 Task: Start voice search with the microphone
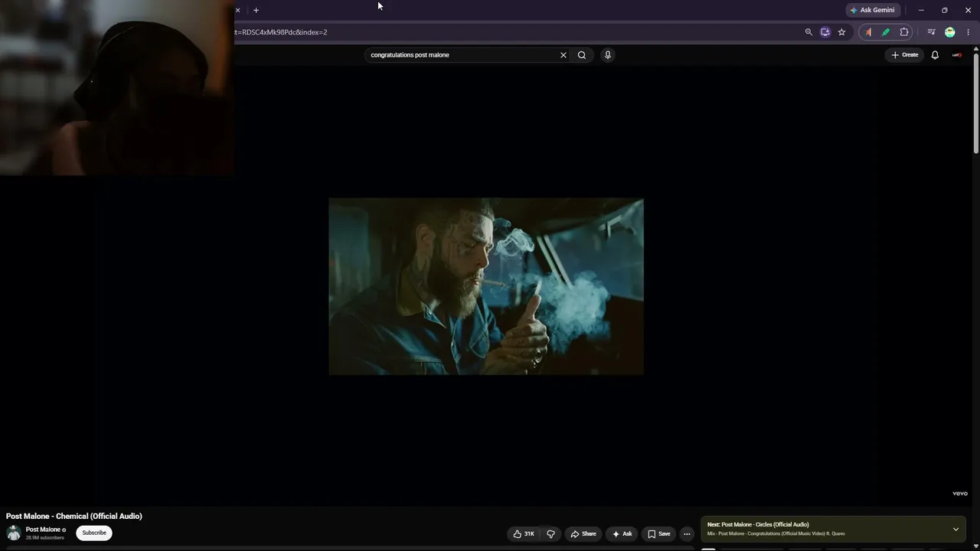[x=608, y=55]
